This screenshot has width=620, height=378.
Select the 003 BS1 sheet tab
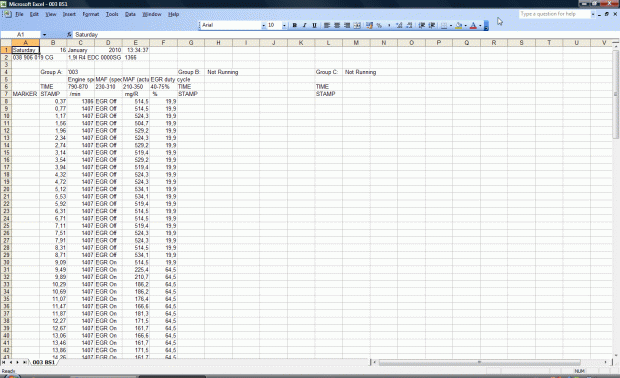pos(43,362)
